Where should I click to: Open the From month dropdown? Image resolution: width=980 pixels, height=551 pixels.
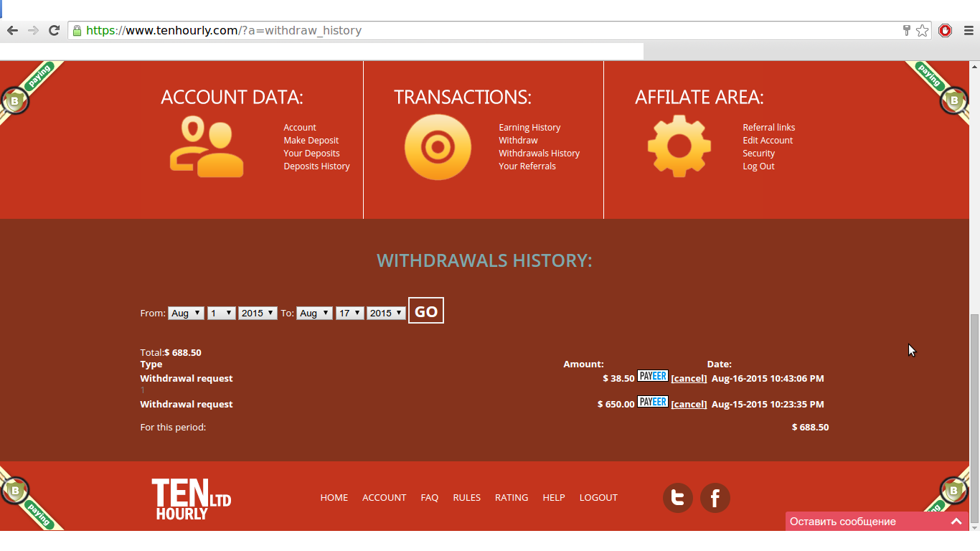pos(186,314)
